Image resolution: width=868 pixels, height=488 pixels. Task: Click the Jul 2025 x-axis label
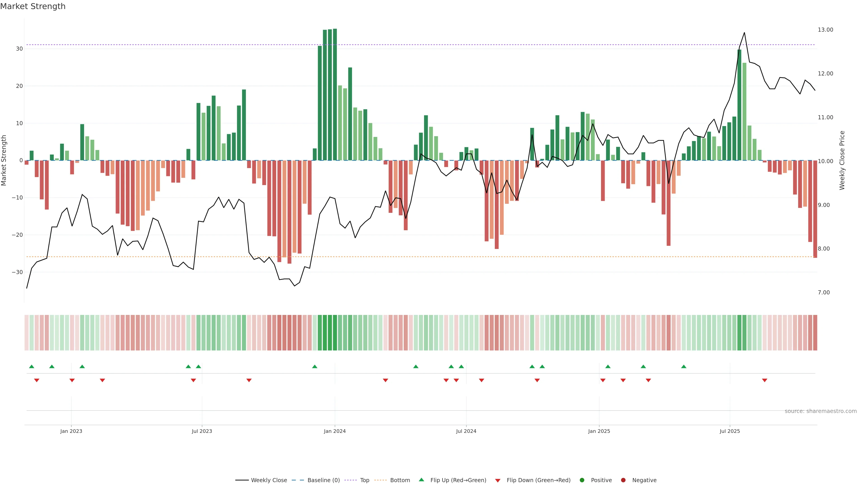tap(729, 431)
